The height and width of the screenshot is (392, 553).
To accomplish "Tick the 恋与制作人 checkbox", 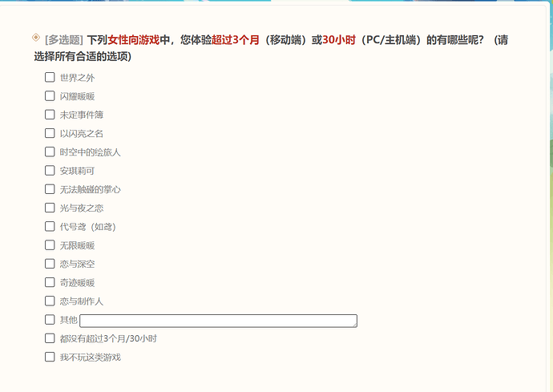I will (x=50, y=301).
